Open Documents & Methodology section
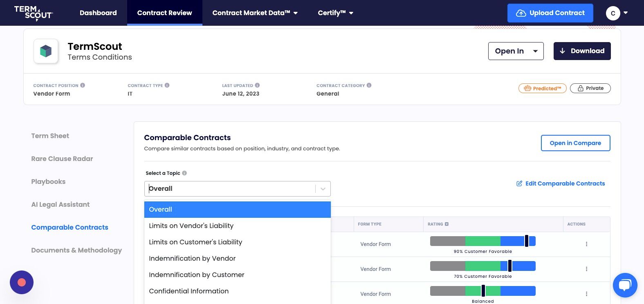Image resolution: width=644 pixels, height=304 pixels. click(x=76, y=250)
